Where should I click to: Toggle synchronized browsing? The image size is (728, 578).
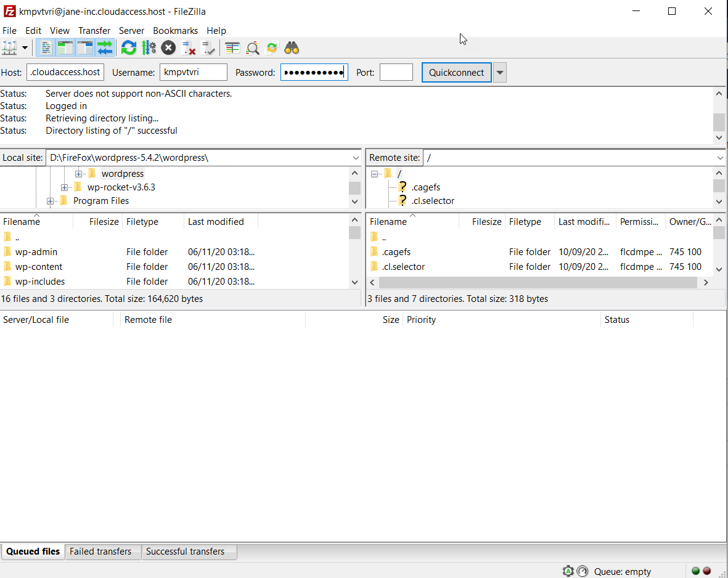(x=272, y=48)
